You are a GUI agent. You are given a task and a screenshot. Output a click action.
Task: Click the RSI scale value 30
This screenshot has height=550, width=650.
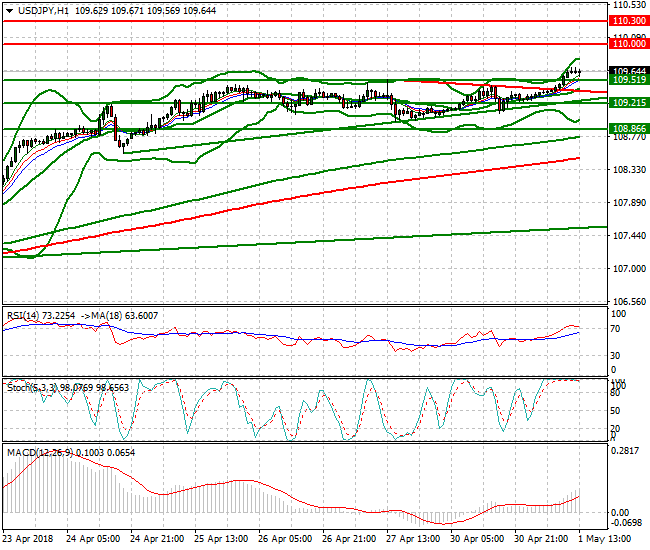[616, 356]
